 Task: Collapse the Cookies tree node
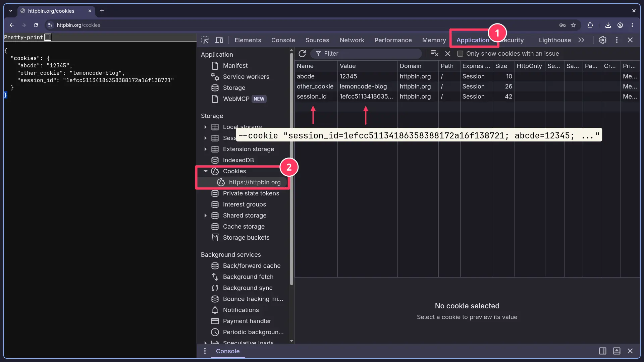205,171
